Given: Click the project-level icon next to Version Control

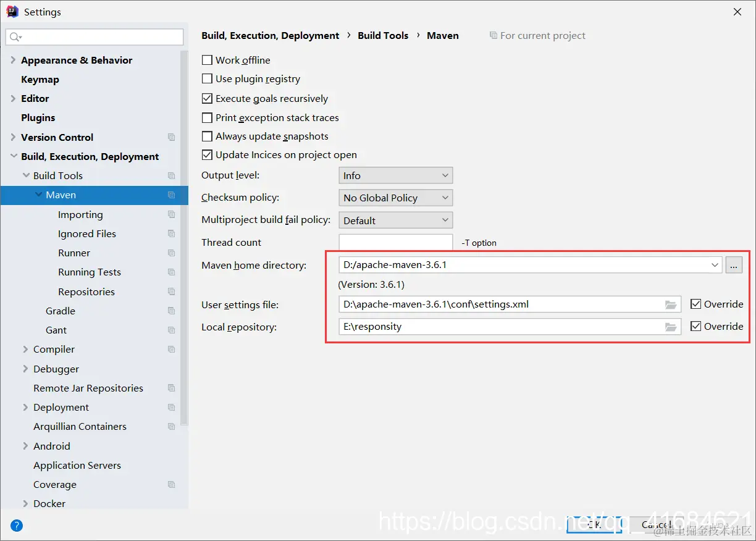Looking at the screenshot, I should click(172, 137).
